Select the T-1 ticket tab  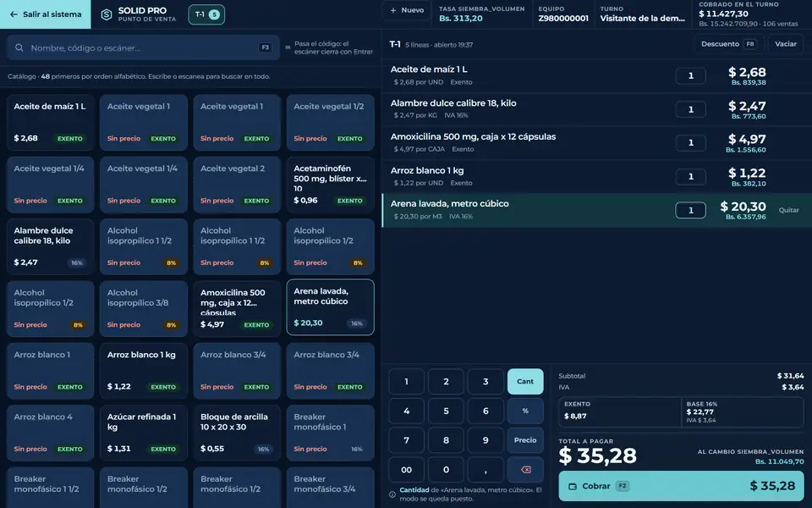coord(206,14)
